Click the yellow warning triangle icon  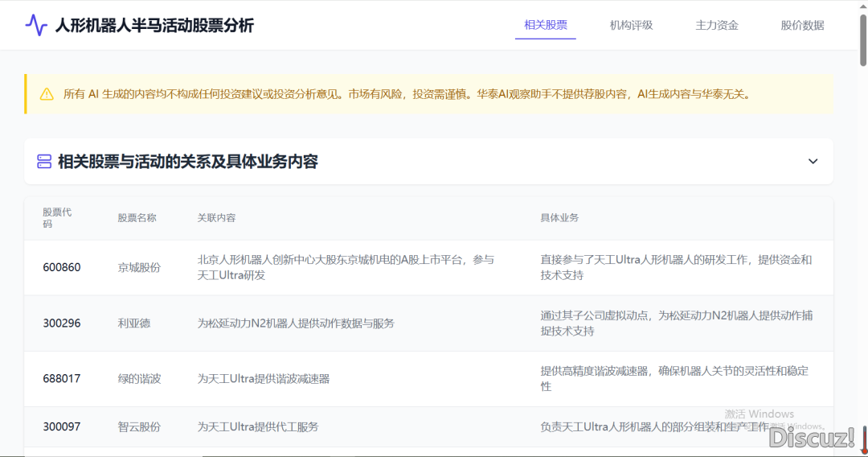coord(47,94)
